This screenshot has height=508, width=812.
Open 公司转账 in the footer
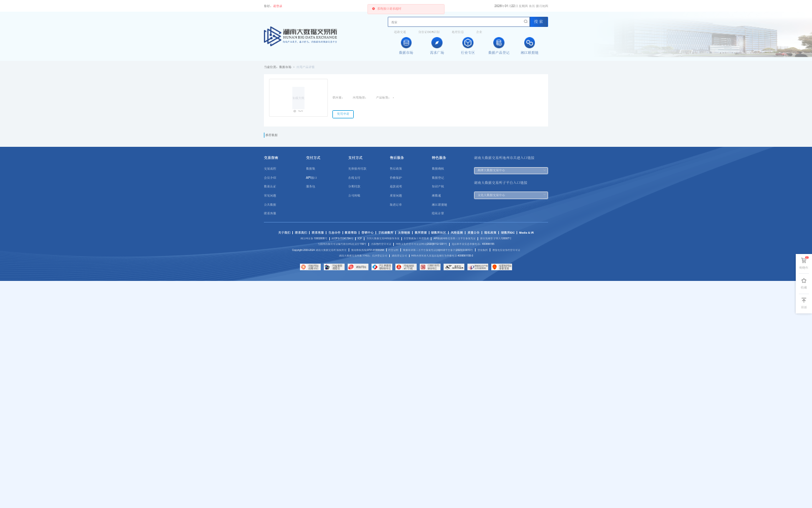tap(354, 196)
